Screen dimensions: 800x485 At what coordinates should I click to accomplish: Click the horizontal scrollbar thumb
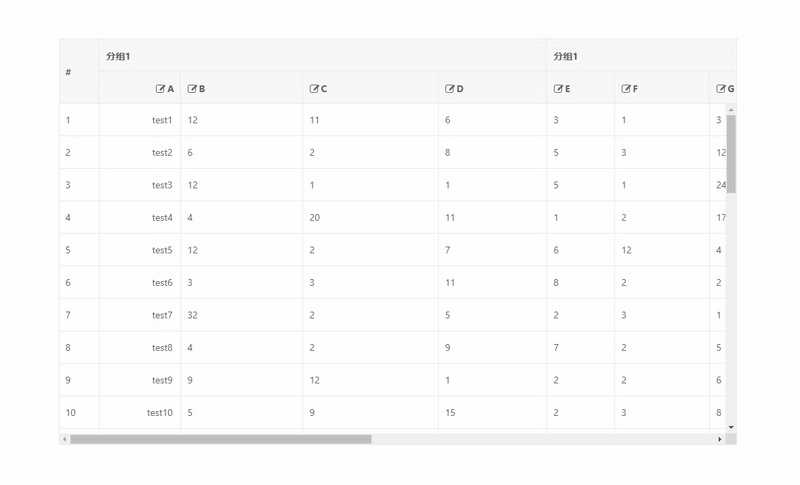(x=221, y=439)
